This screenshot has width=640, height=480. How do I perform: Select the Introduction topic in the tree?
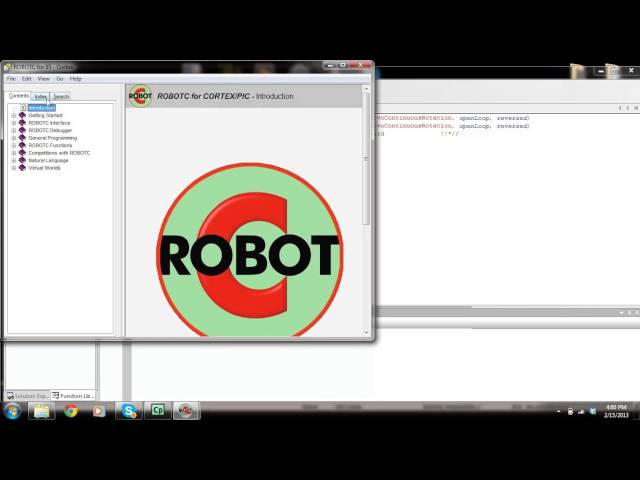pos(42,108)
